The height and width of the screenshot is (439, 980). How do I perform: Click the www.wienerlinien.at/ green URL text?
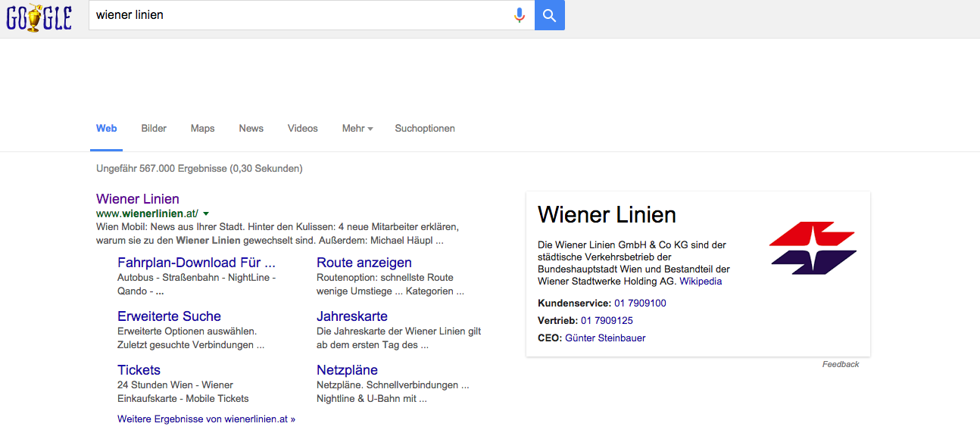(x=147, y=214)
